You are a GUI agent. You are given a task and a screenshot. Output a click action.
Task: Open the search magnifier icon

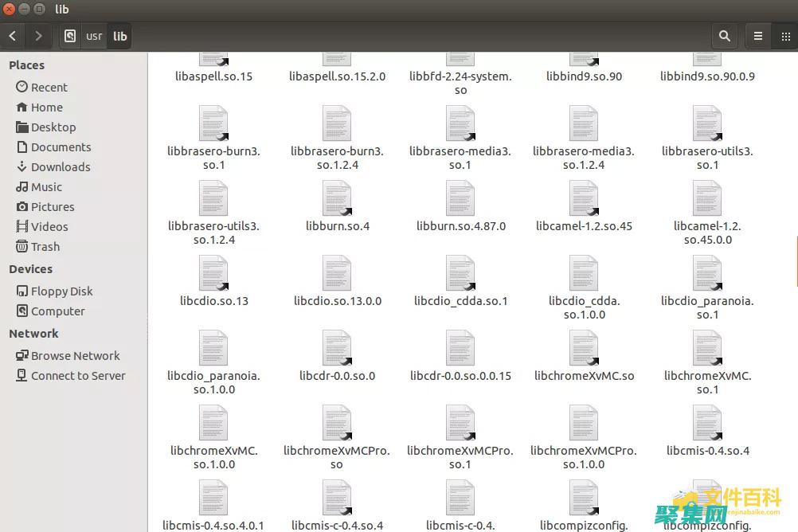(724, 36)
